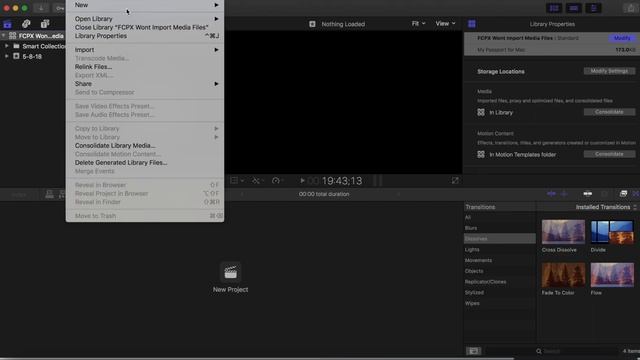Open the Import submenu
Viewport: 640px width, 360px height.
coord(145,50)
